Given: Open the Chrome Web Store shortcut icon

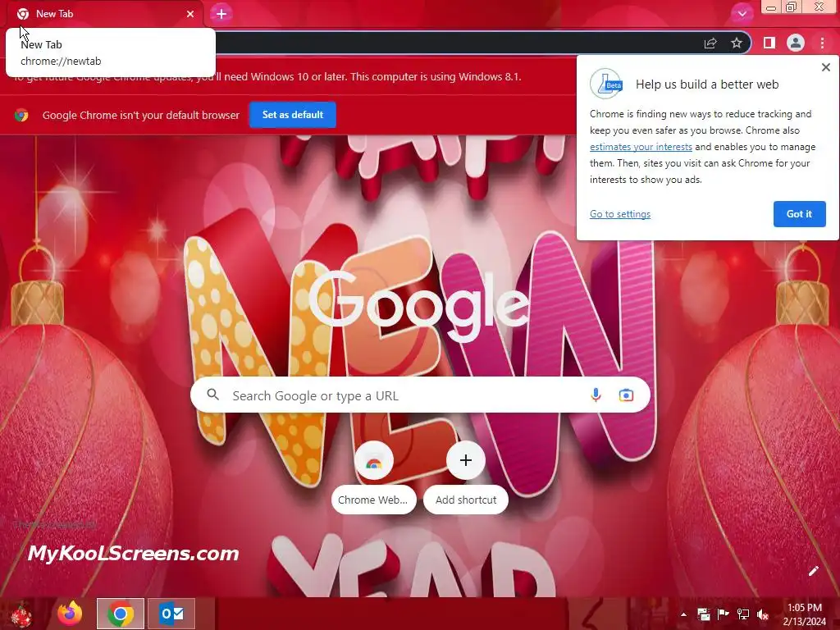Looking at the screenshot, I should 374,461.
